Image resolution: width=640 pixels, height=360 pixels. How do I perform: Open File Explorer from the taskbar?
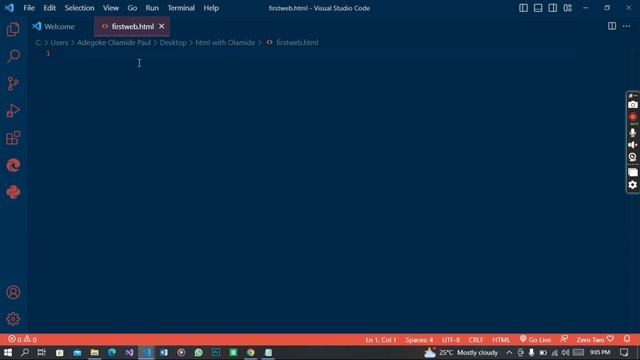coord(94,352)
